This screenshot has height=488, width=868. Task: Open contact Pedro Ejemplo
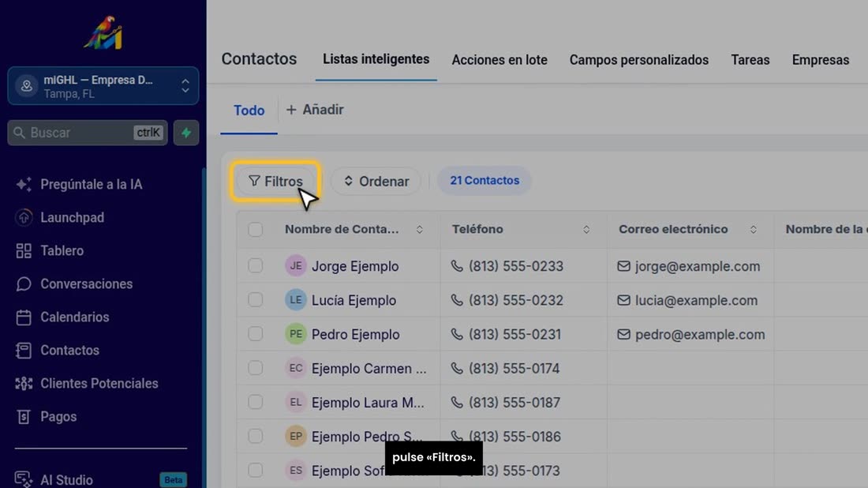(x=355, y=335)
